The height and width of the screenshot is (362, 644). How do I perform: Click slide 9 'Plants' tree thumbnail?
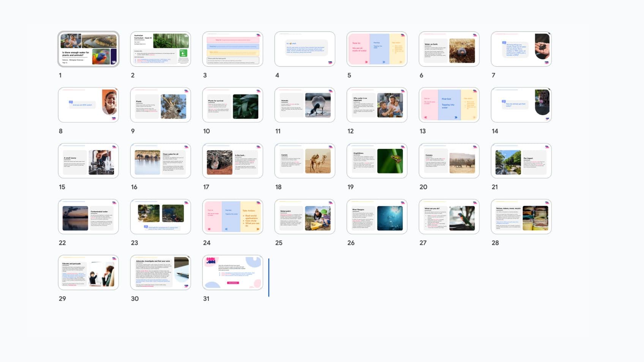[x=160, y=105]
